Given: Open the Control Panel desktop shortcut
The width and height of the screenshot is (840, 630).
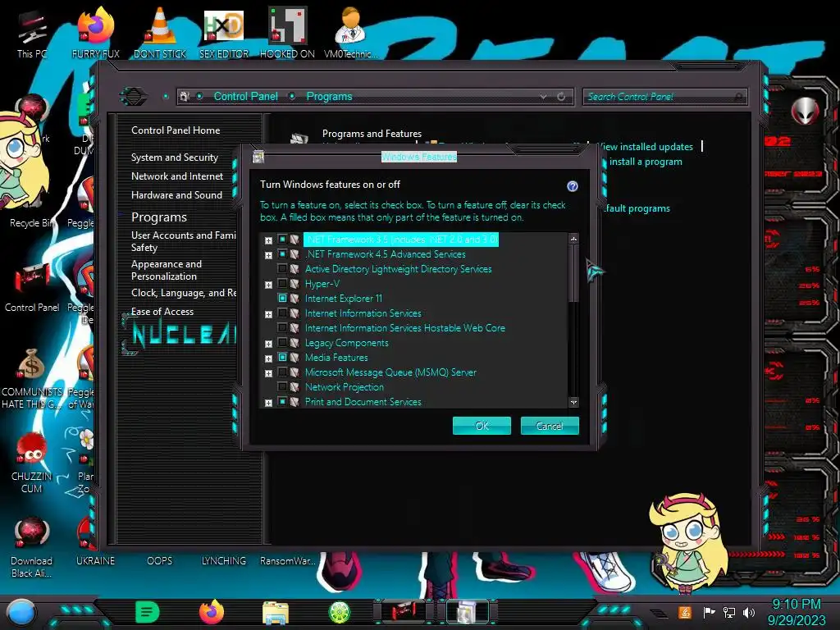Looking at the screenshot, I should click(32, 285).
